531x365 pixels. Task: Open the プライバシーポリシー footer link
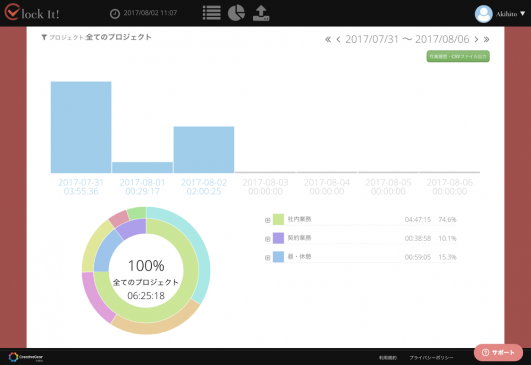431,358
